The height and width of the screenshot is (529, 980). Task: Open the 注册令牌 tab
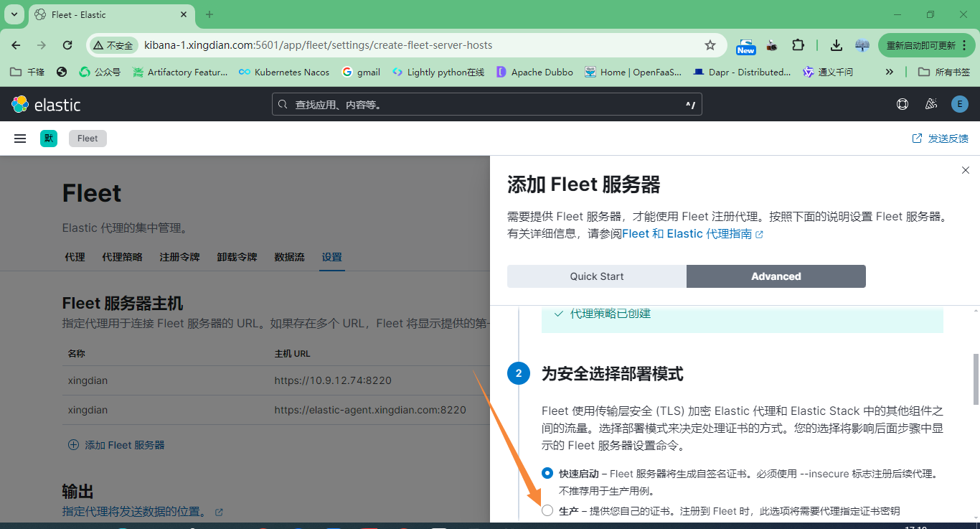point(179,257)
